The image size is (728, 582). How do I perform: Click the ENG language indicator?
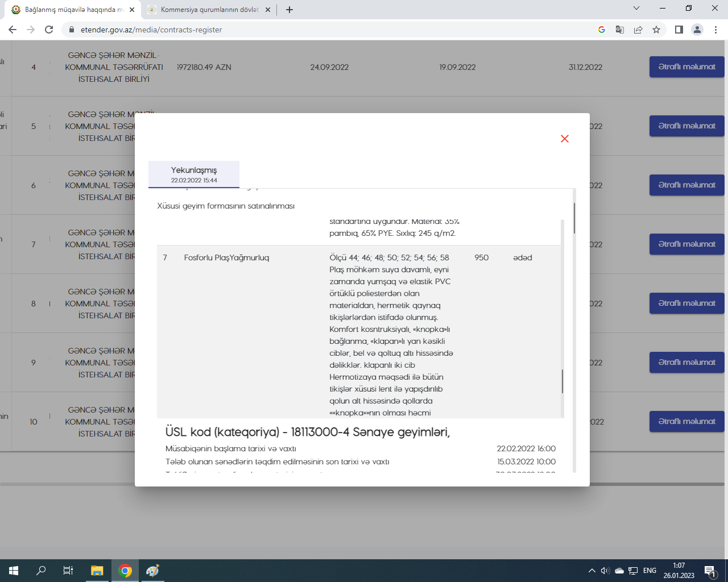[x=650, y=571]
